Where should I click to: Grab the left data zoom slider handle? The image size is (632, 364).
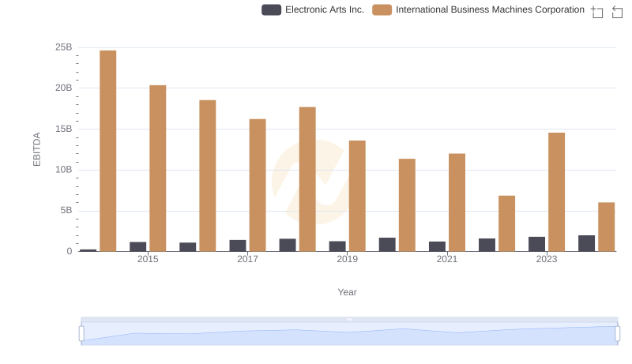(81, 333)
